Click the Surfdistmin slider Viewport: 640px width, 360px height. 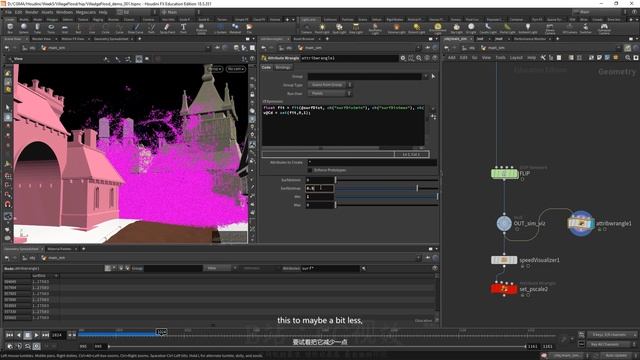387,180
